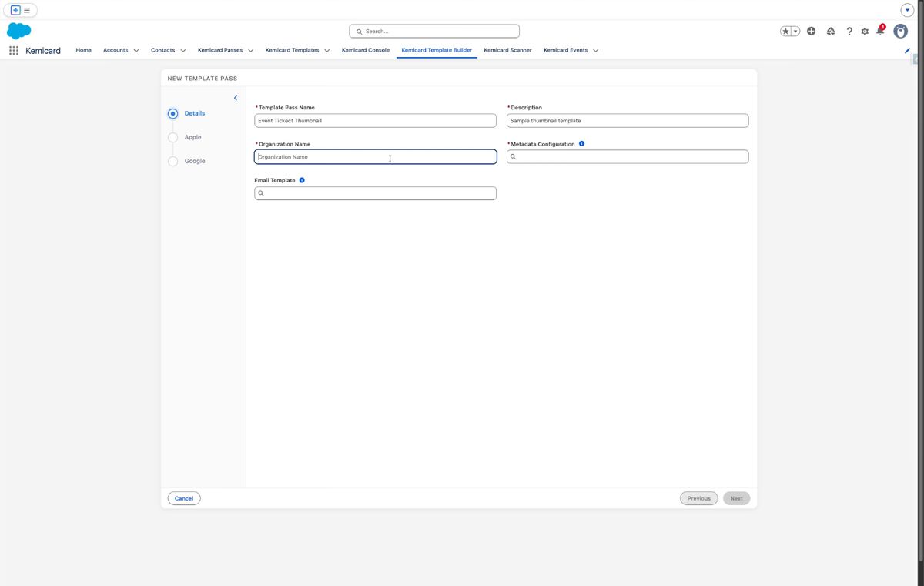Viewport: 924px width, 586px height.
Task: Click the Email Template info icon
Action: pyautogui.click(x=302, y=180)
